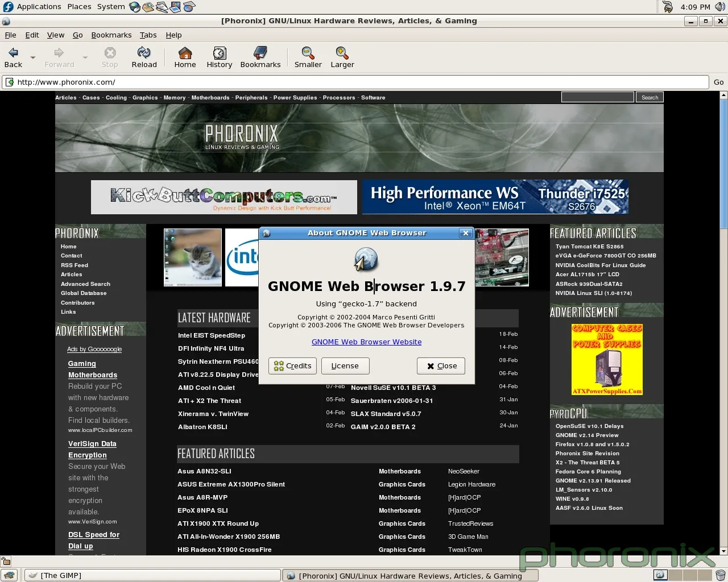Open the Tabs menu
The width and height of the screenshot is (728, 582).
148,35
